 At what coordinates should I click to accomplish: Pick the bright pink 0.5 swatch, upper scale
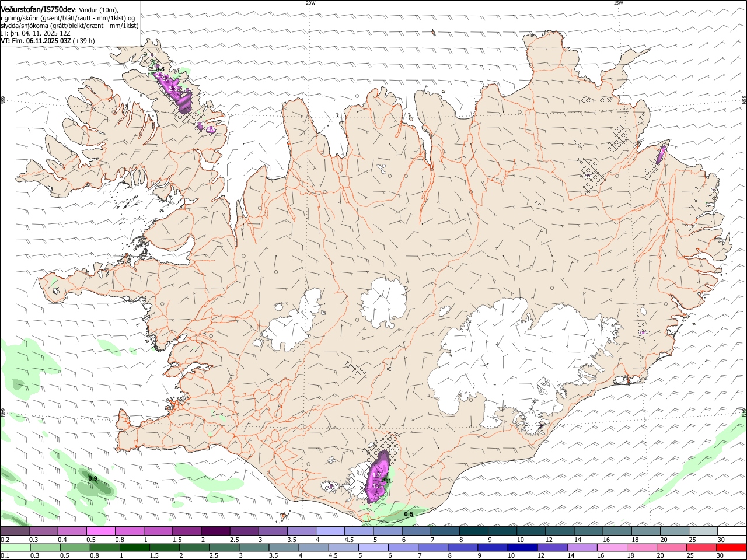tap(100, 531)
